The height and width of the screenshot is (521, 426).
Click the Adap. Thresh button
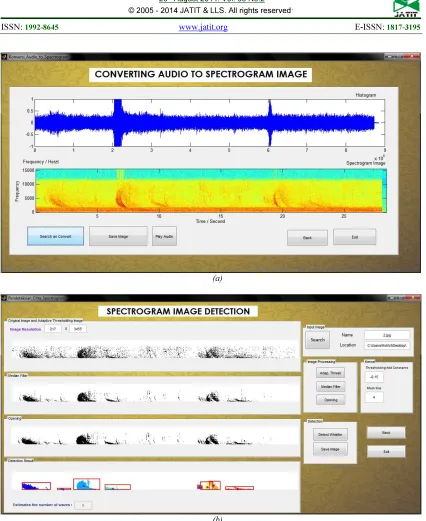(330, 373)
